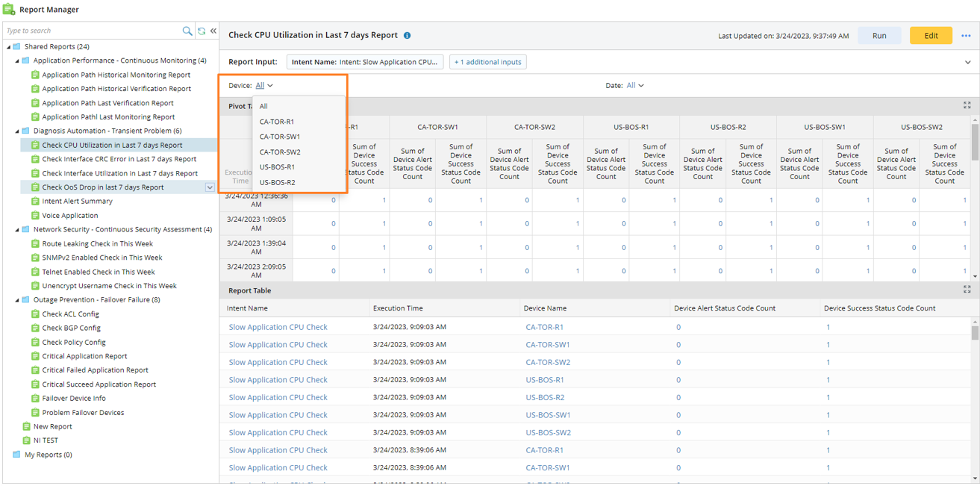Collapse Diagnosis Automation - Transient Problem folder
980x486 pixels.
[18, 131]
